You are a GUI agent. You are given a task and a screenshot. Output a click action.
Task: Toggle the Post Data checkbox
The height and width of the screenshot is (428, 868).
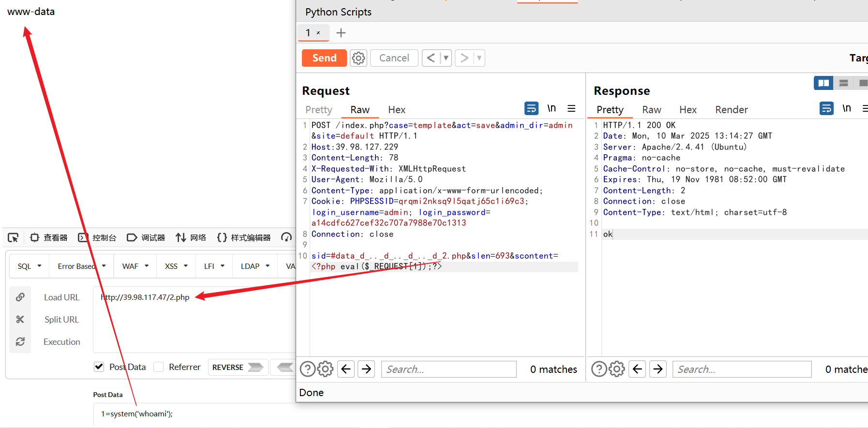pos(99,367)
